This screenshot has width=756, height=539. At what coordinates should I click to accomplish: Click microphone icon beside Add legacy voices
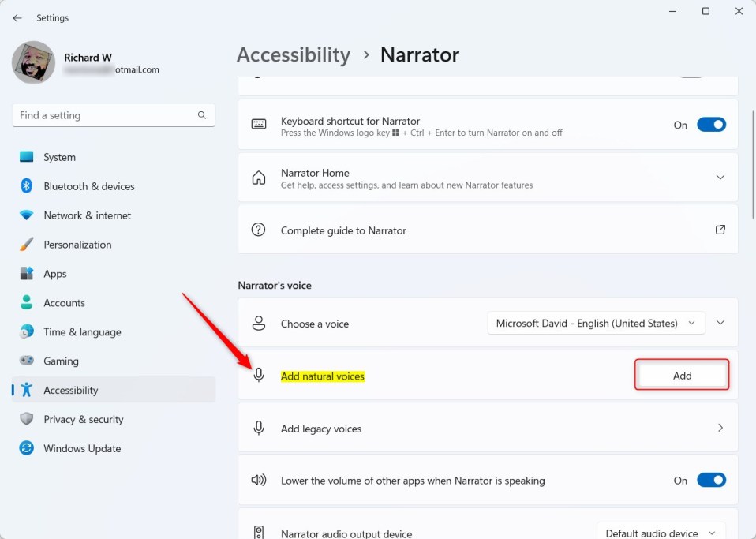259,428
